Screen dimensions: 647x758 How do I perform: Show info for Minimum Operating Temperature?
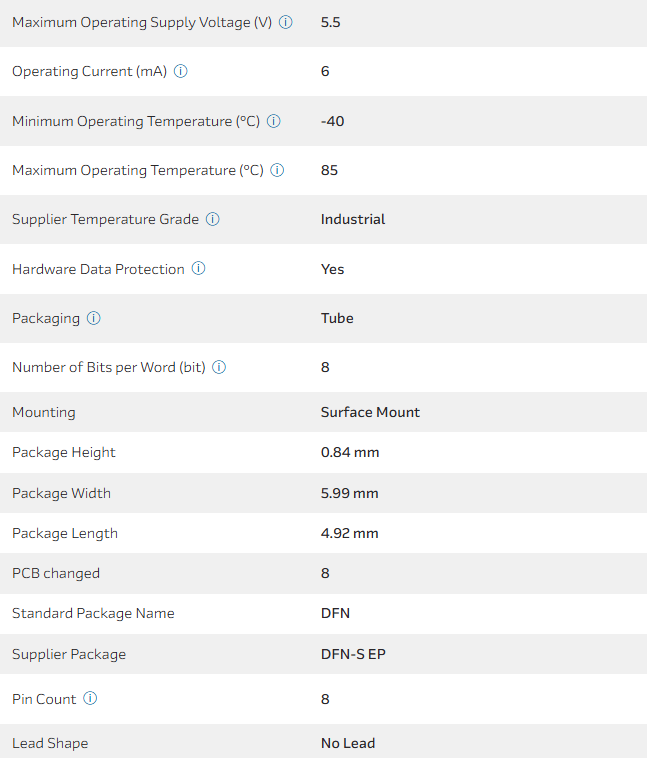click(x=274, y=121)
